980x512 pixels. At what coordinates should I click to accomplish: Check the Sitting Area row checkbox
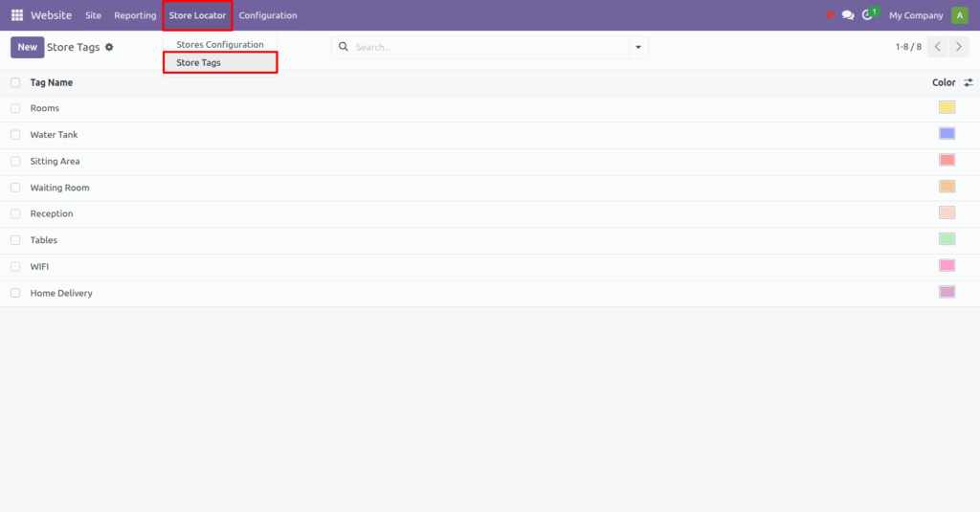coord(15,162)
